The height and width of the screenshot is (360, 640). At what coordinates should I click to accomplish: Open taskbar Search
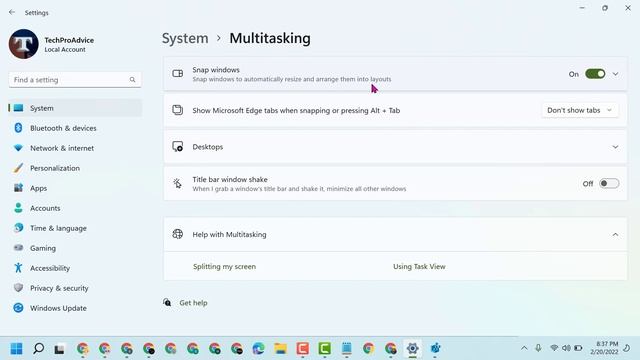coord(38,349)
